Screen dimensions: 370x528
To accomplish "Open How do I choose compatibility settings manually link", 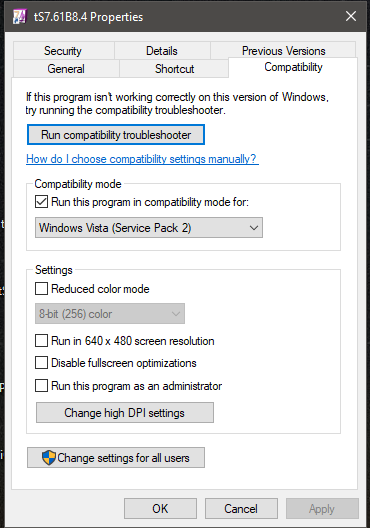I will pos(142,159).
